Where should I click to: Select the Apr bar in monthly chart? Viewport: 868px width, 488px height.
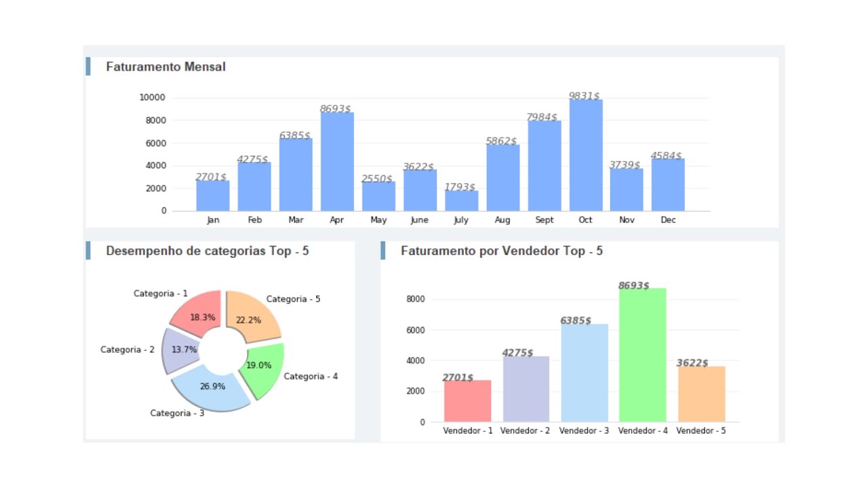coord(337,162)
